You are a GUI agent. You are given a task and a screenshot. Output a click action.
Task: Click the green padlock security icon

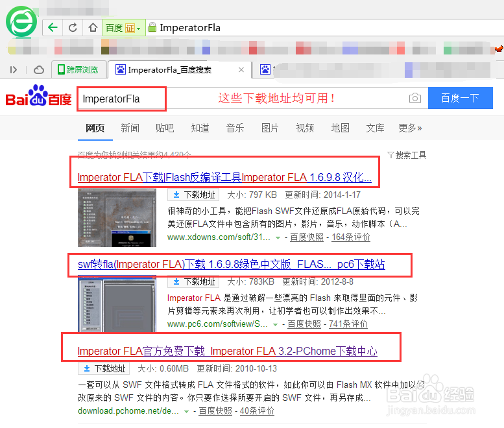point(152,27)
